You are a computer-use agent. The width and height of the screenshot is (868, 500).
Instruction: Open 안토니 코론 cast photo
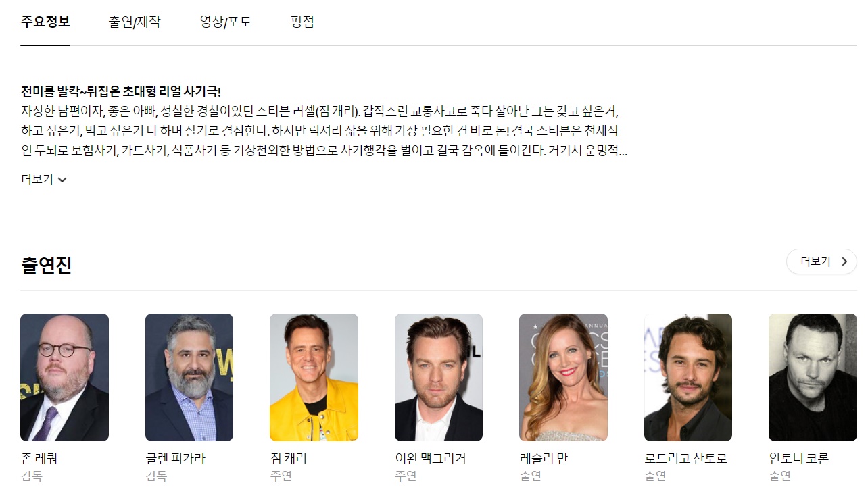813,377
